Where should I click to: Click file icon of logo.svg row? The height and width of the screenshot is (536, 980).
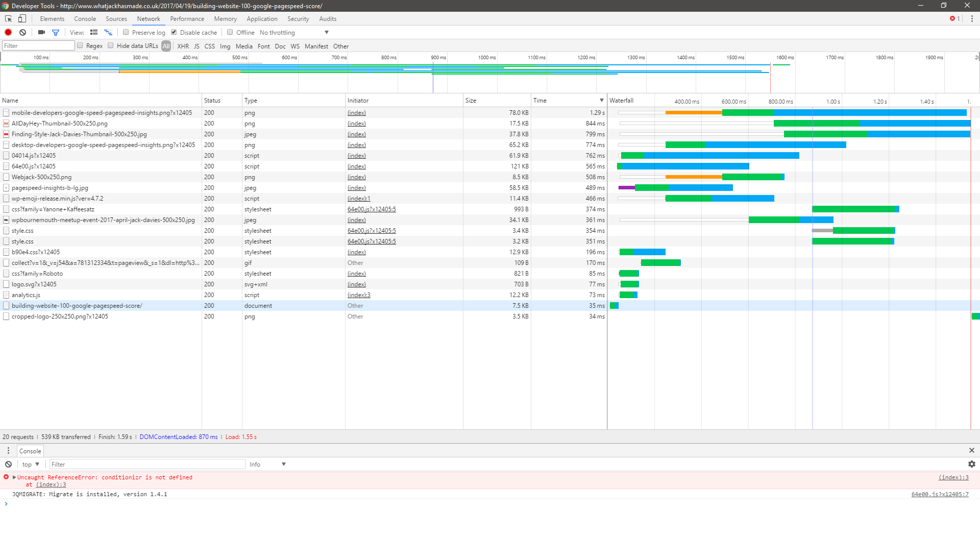tap(6, 284)
